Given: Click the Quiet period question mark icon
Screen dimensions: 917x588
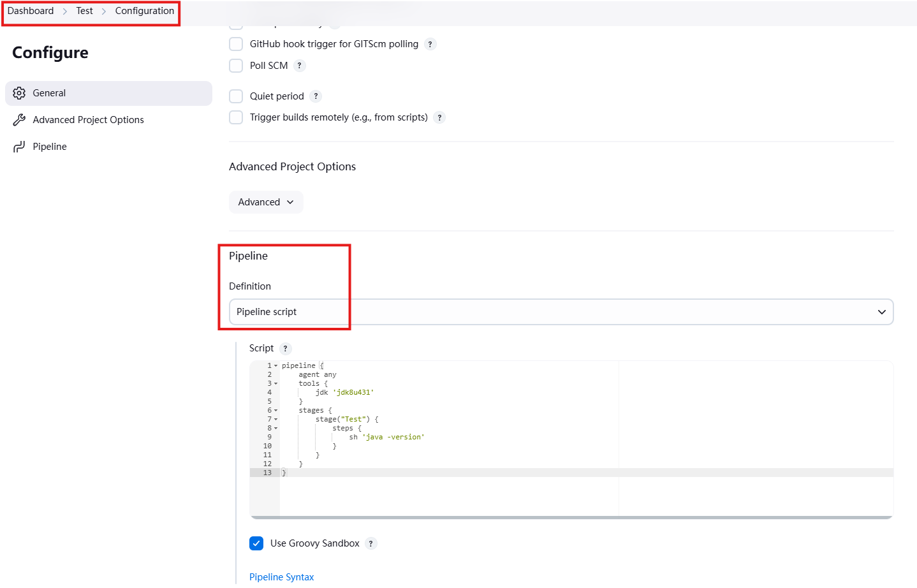Looking at the screenshot, I should [315, 96].
